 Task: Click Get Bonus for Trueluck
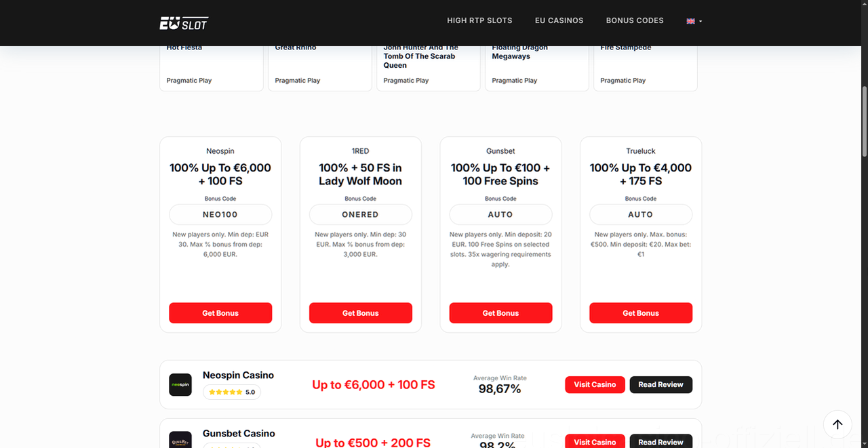click(641, 313)
